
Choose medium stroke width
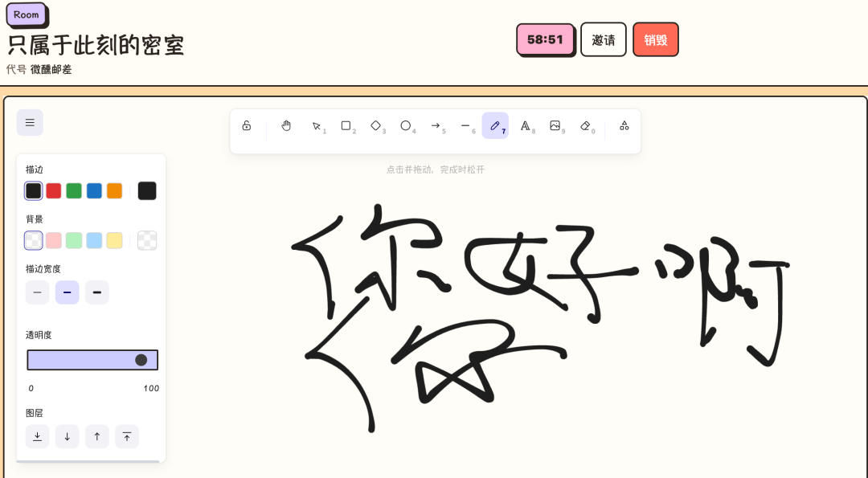pyautogui.click(x=67, y=292)
